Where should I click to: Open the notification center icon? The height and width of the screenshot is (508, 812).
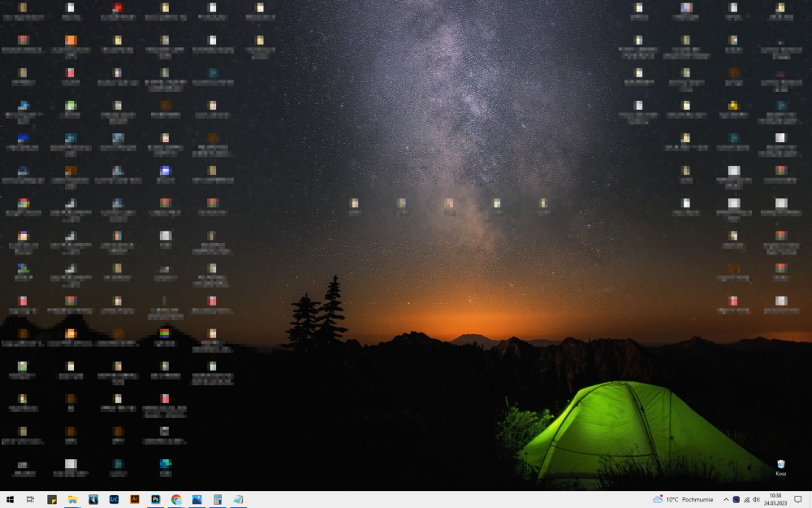click(x=798, y=500)
